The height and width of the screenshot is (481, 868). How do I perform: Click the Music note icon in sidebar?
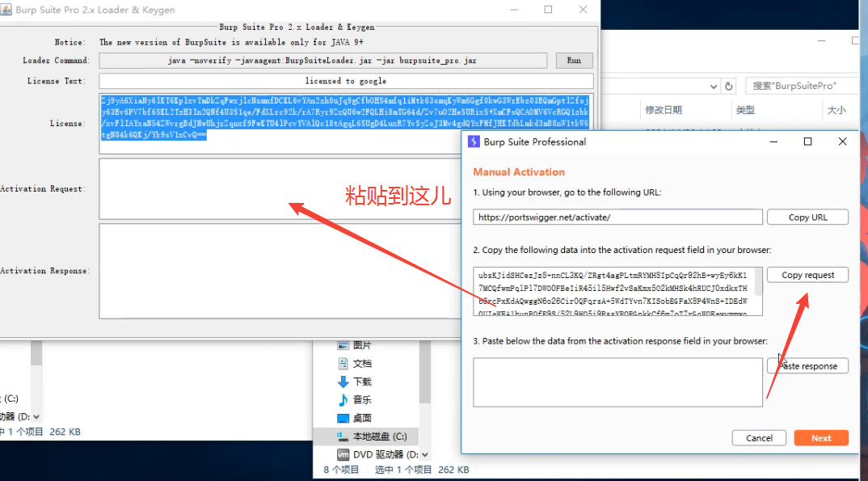[343, 399]
